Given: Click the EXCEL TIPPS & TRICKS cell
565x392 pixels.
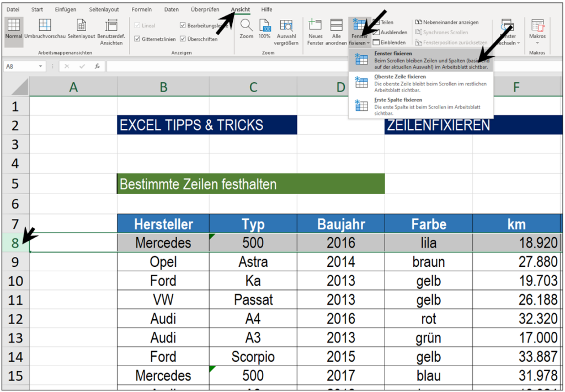Looking at the screenshot, I should coord(207,125).
